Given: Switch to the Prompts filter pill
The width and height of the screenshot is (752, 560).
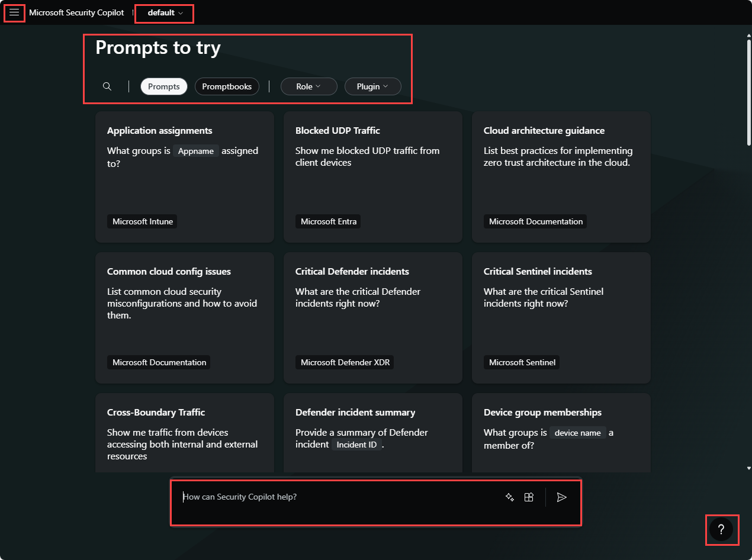Looking at the screenshot, I should 163,86.
